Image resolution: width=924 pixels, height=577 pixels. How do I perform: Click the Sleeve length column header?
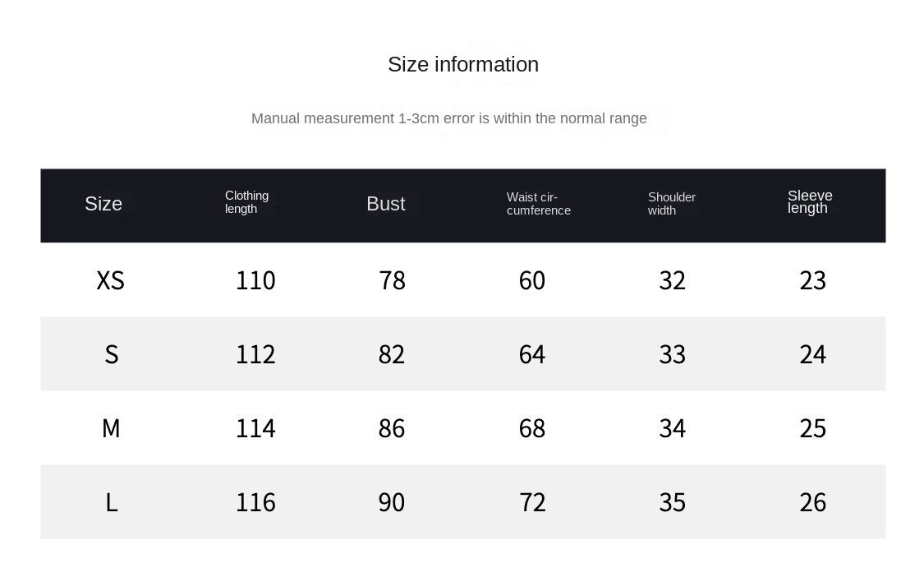810,202
